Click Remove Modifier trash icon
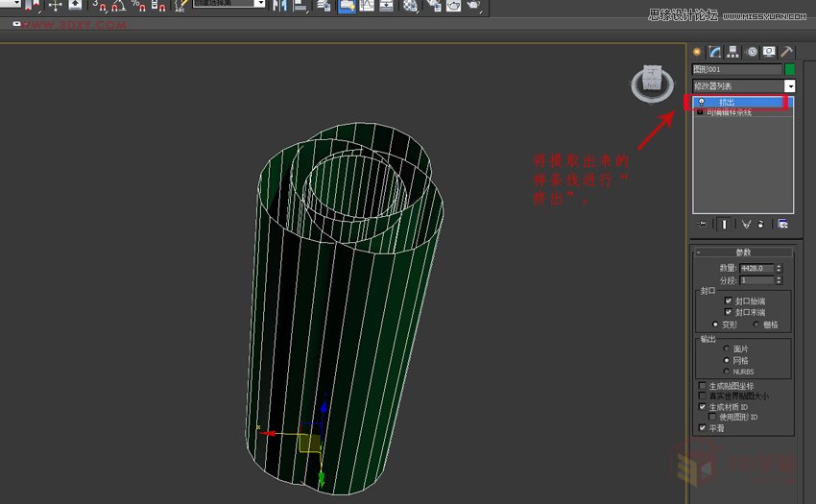The image size is (816, 504). tap(761, 224)
